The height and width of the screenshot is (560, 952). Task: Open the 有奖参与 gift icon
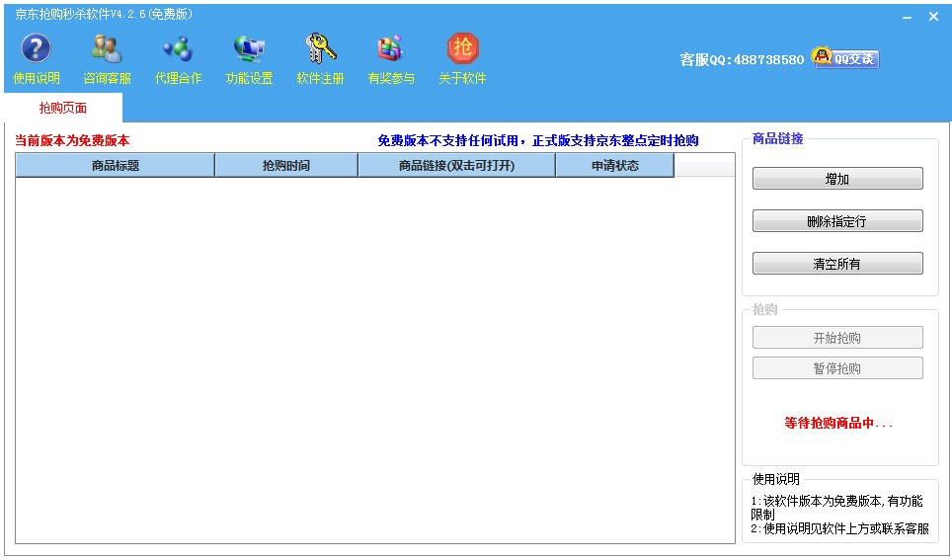pos(391,49)
